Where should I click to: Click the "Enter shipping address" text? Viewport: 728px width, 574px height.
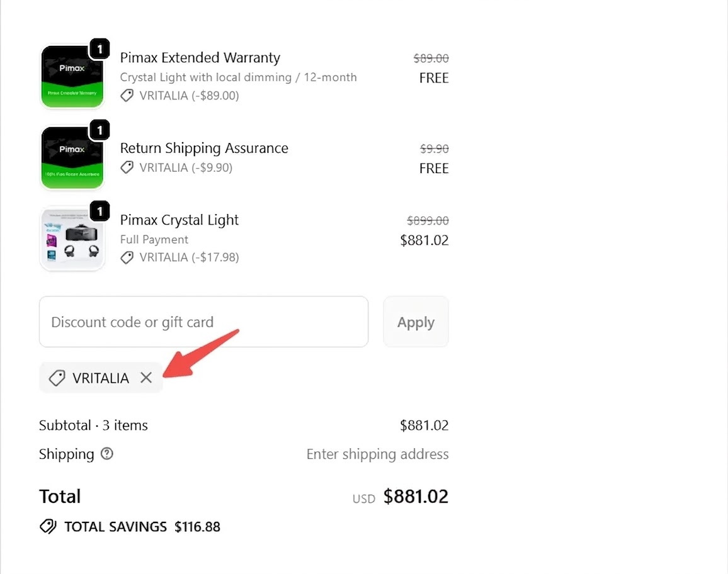(x=377, y=454)
